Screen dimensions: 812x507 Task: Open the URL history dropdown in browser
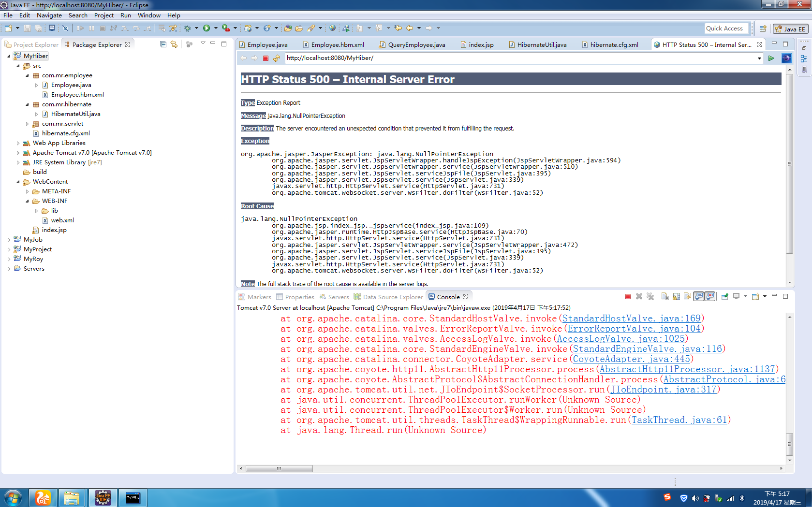759,58
